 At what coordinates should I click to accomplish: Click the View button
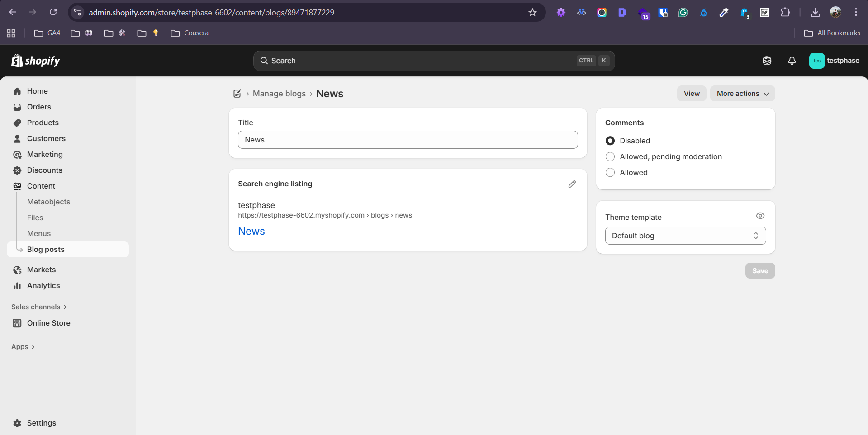tap(691, 94)
